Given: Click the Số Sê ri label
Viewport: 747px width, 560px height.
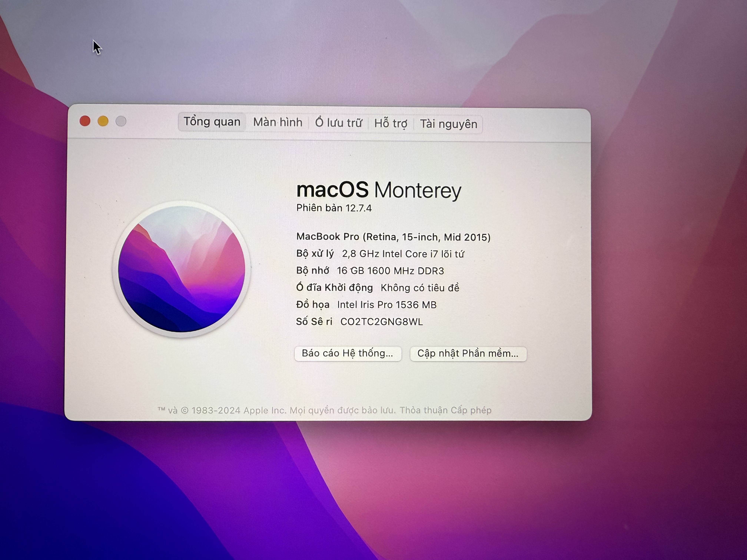Looking at the screenshot, I should tap(314, 321).
